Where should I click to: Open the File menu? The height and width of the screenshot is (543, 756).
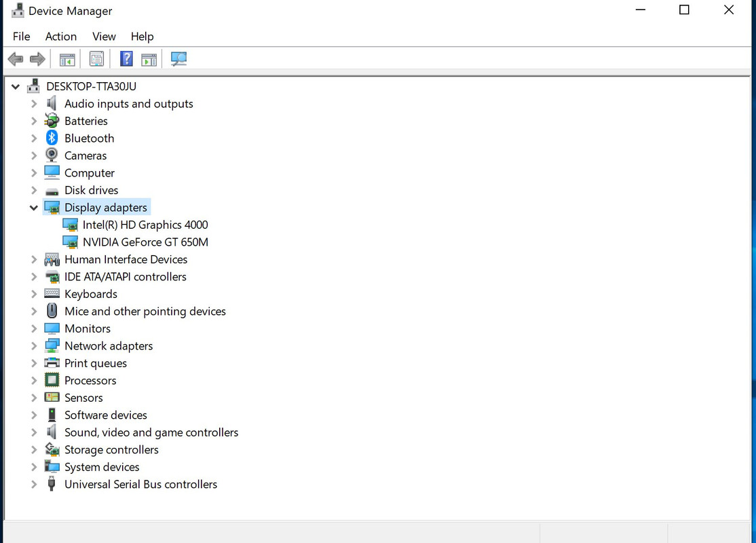tap(21, 36)
